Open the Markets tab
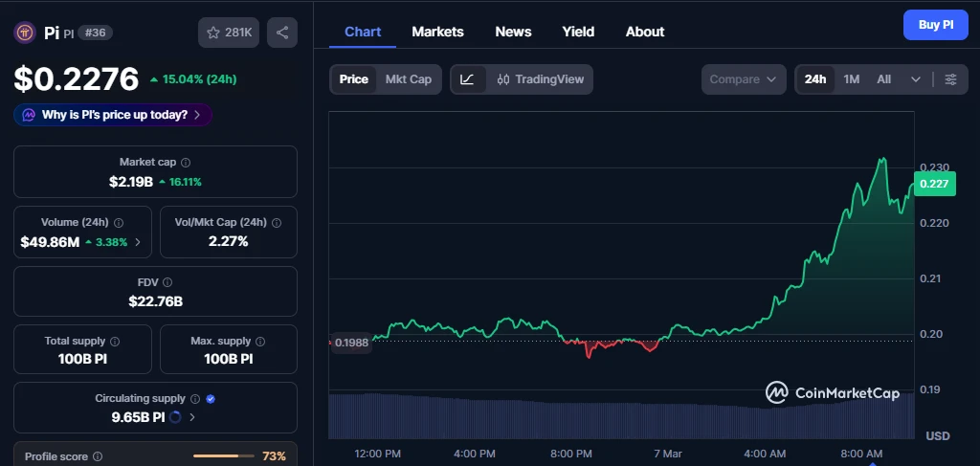Viewport: 980px width, 466px height. tap(437, 32)
